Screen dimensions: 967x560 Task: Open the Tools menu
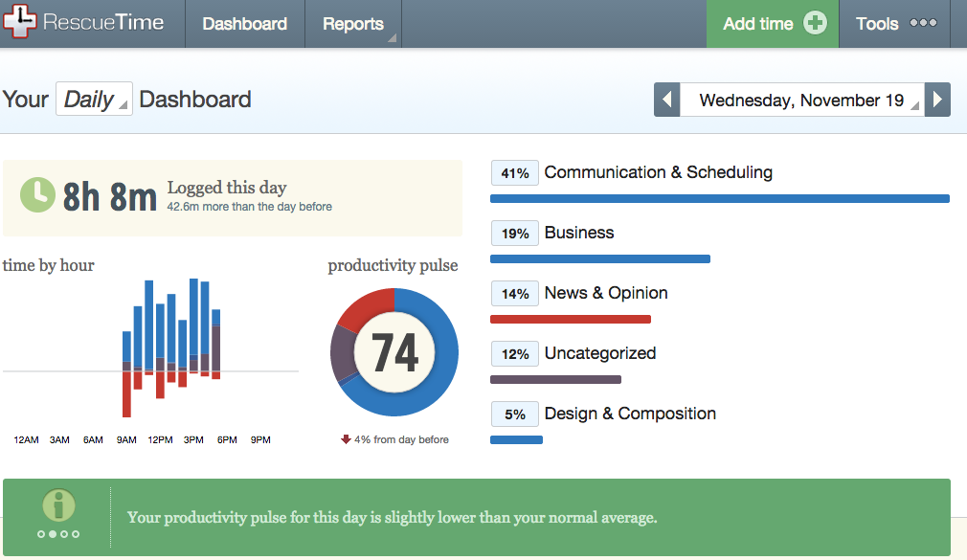click(x=877, y=24)
